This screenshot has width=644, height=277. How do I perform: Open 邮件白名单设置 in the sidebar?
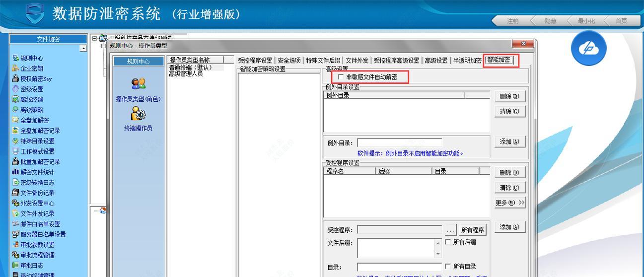[36, 224]
